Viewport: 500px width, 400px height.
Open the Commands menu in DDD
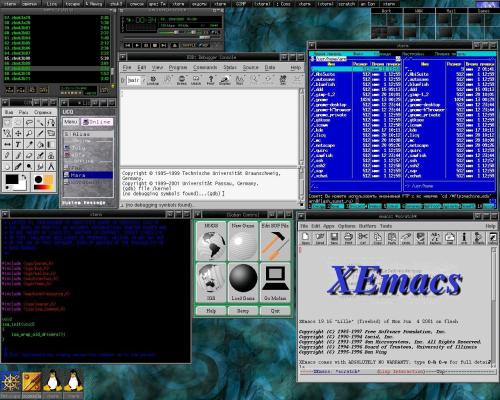coord(205,67)
